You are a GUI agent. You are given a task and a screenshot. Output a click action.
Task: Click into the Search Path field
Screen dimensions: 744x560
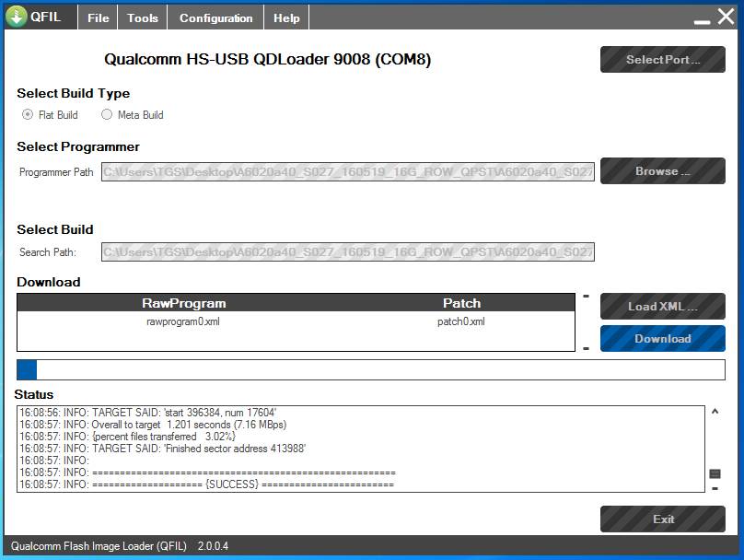[x=348, y=252]
